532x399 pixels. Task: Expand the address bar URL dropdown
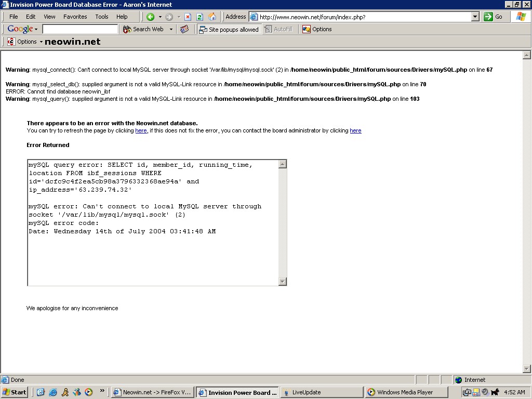pos(475,17)
